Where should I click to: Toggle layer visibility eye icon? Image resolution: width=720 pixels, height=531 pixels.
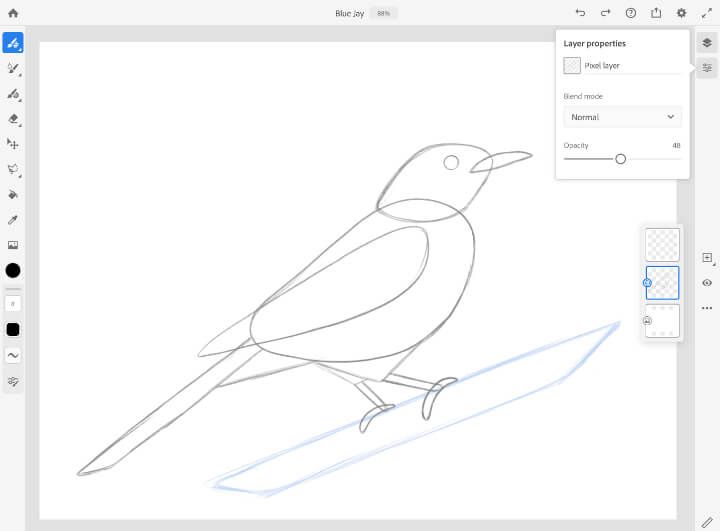(x=707, y=283)
